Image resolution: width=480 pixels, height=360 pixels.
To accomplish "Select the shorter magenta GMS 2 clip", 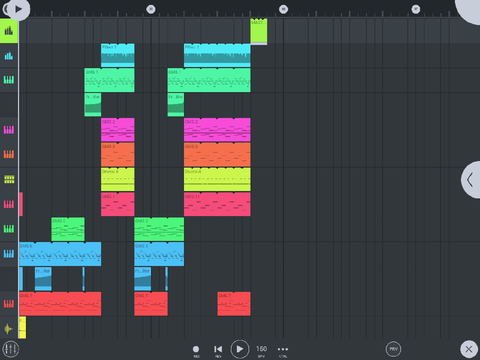I will 118,130.
